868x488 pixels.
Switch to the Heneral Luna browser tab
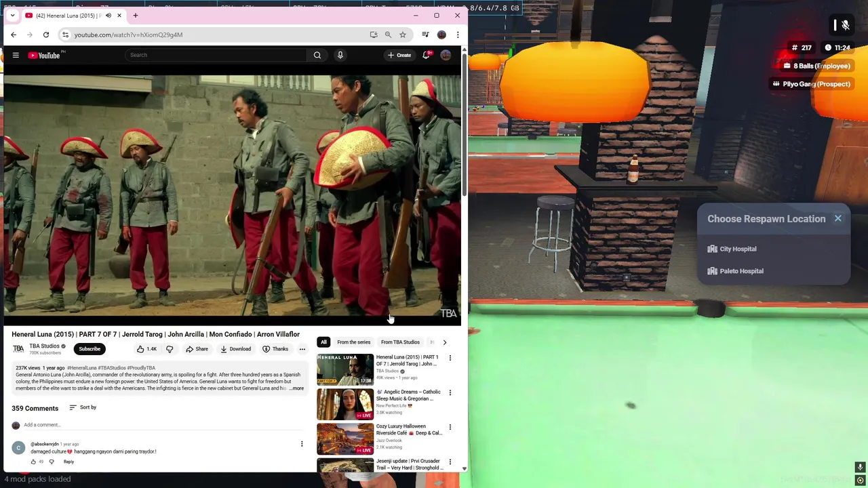click(68, 16)
